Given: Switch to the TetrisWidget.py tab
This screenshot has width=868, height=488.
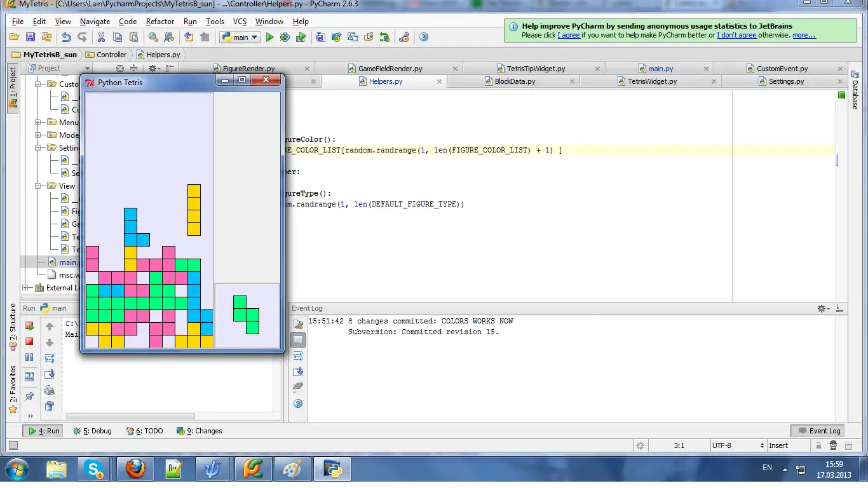Looking at the screenshot, I should (x=652, y=81).
